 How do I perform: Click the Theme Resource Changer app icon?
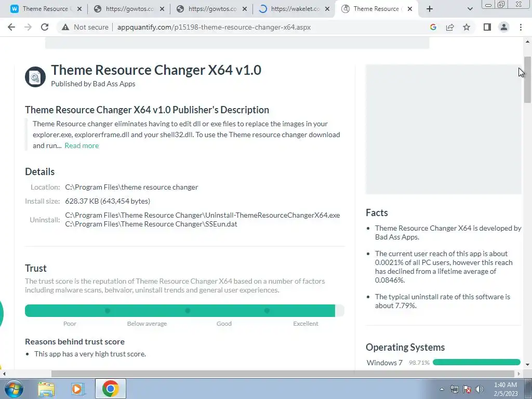pos(35,77)
